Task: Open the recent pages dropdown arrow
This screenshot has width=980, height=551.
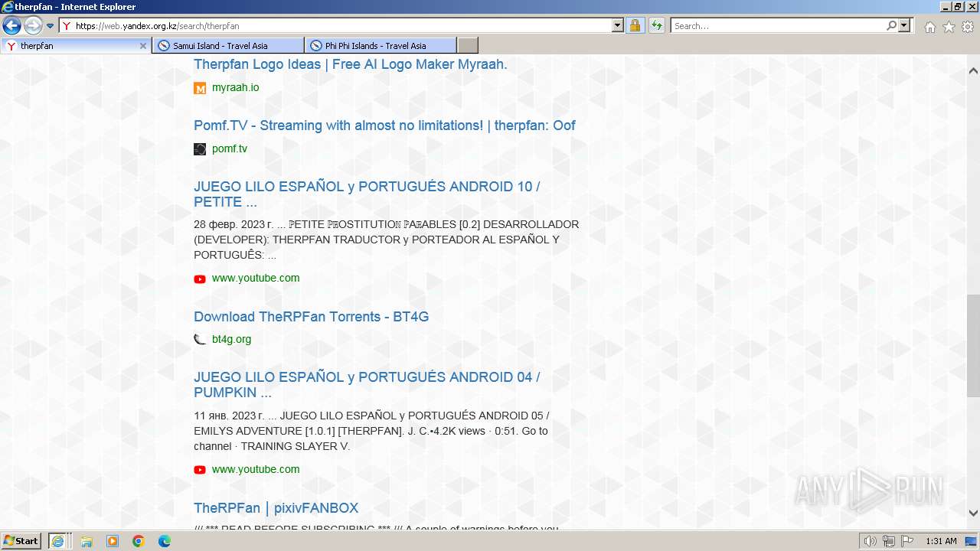Action: 50,26
